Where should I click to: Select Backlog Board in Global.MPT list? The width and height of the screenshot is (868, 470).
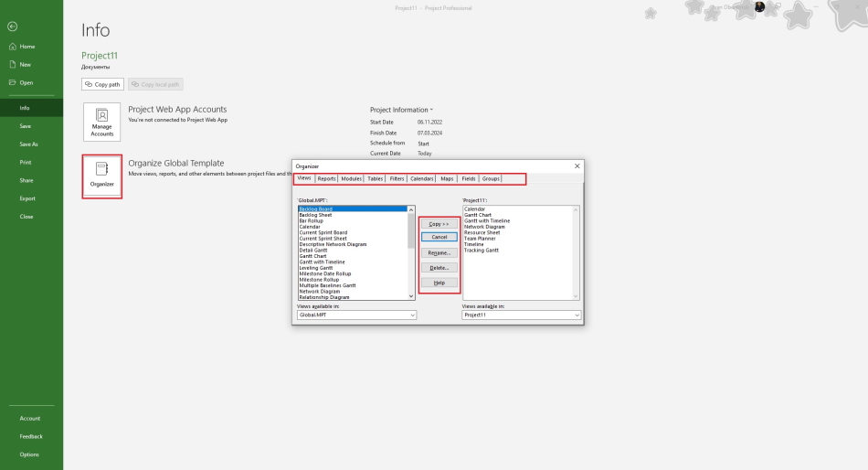[352, 209]
